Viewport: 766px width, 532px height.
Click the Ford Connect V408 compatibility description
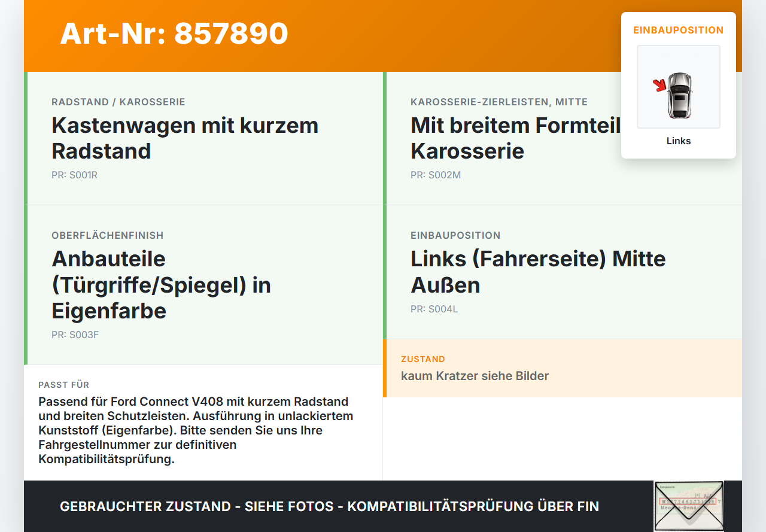click(x=196, y=430)
